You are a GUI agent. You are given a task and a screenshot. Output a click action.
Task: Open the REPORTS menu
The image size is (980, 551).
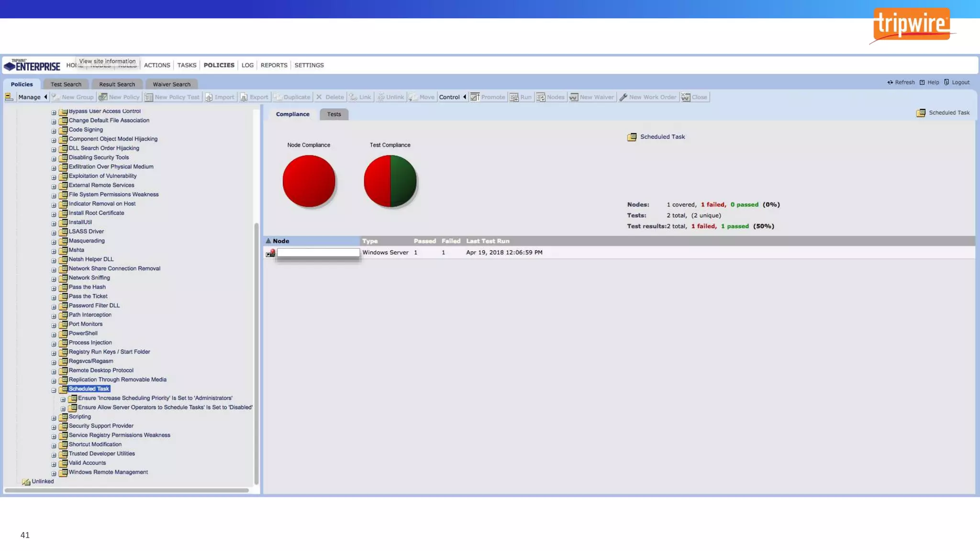click(274, 65)
